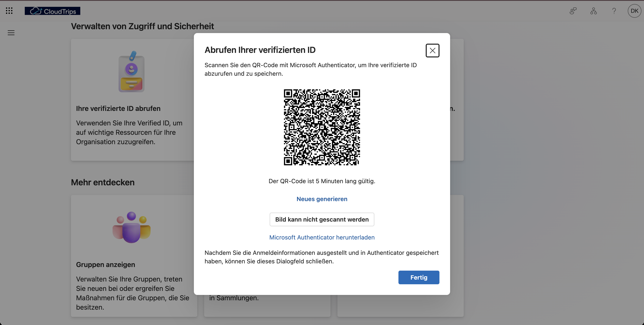Open Ihre verifizierte ID abrufen card title

(118, 109)
